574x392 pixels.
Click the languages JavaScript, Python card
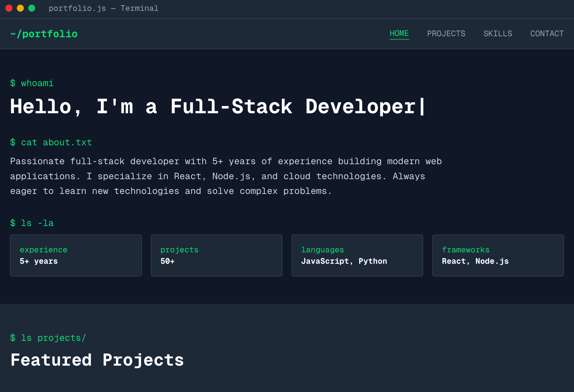tap(357, 255)
